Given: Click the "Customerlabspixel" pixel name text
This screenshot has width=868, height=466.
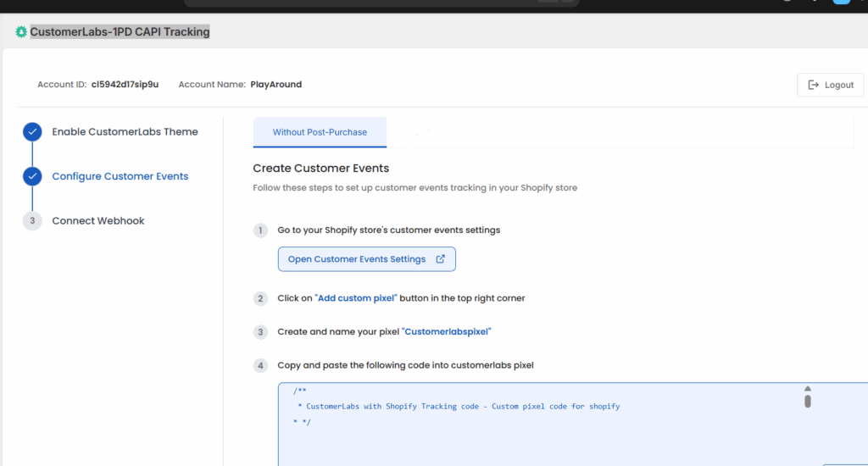Looking at the screenshot, I should [x=446, y=331].
